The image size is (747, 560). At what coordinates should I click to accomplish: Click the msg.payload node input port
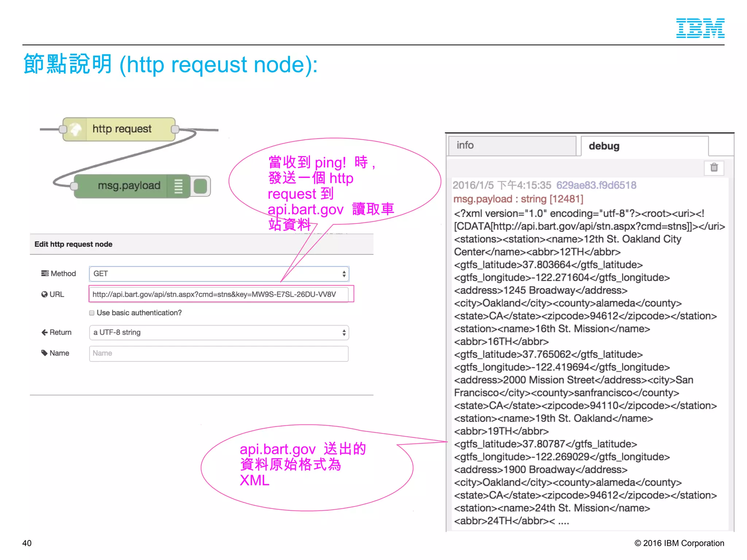point(74,186)
